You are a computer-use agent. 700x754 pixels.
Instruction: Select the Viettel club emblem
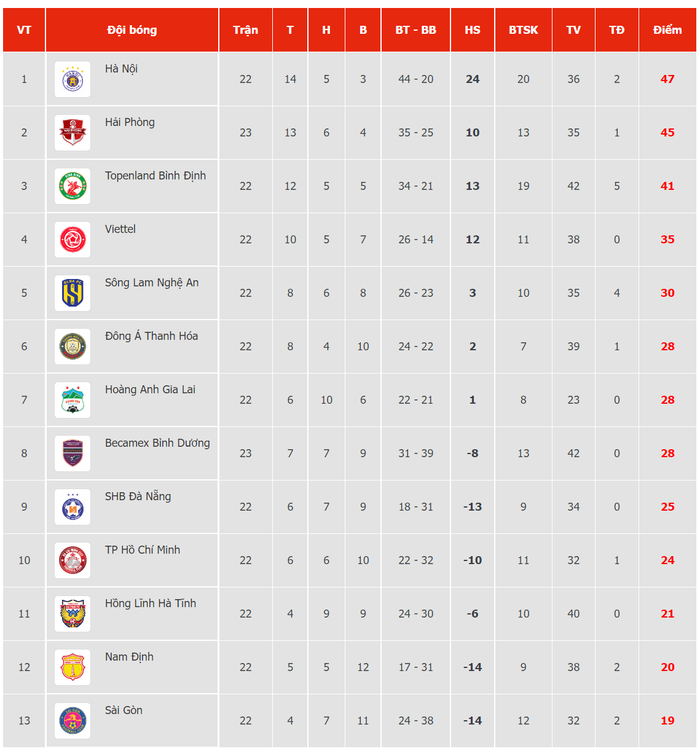click(73, 240)
